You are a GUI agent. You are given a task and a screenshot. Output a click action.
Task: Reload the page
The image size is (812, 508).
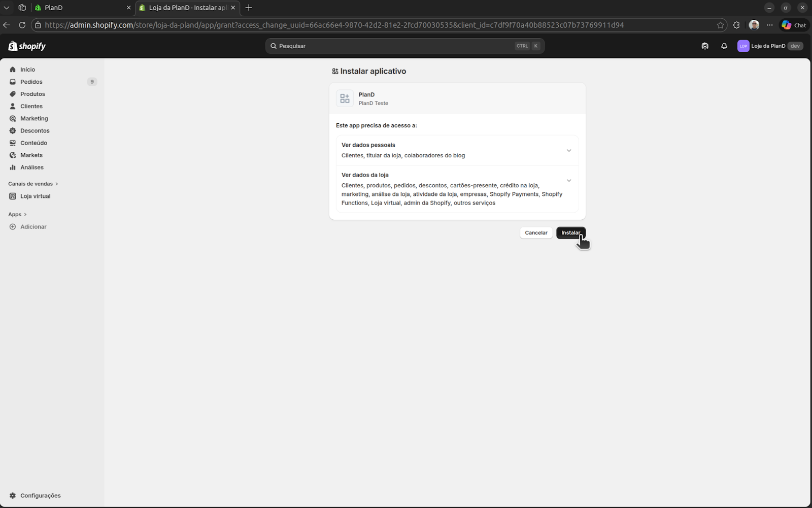[x=22, y=25]
